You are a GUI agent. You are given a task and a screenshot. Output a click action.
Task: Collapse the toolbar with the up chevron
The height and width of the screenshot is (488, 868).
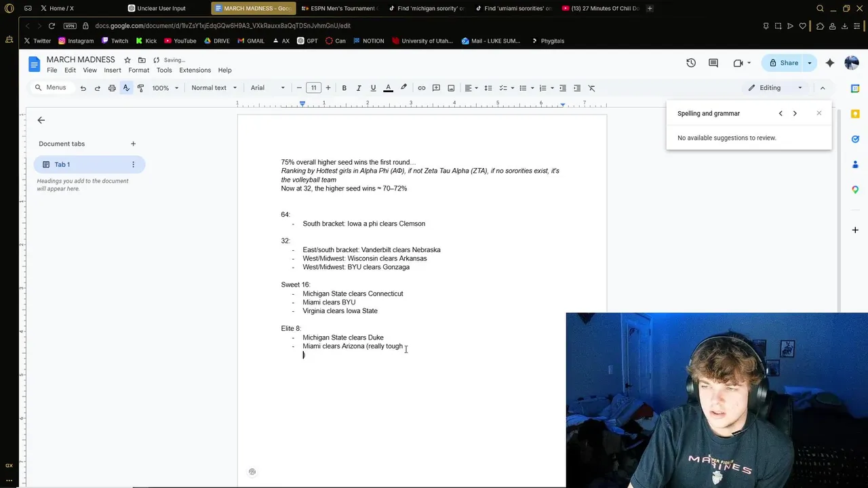823,88
